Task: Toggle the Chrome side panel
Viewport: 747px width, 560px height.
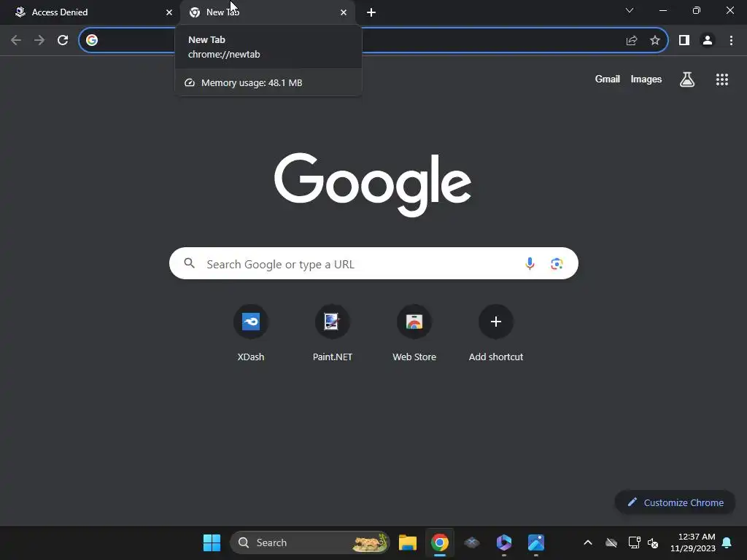Action: (684, 40)
